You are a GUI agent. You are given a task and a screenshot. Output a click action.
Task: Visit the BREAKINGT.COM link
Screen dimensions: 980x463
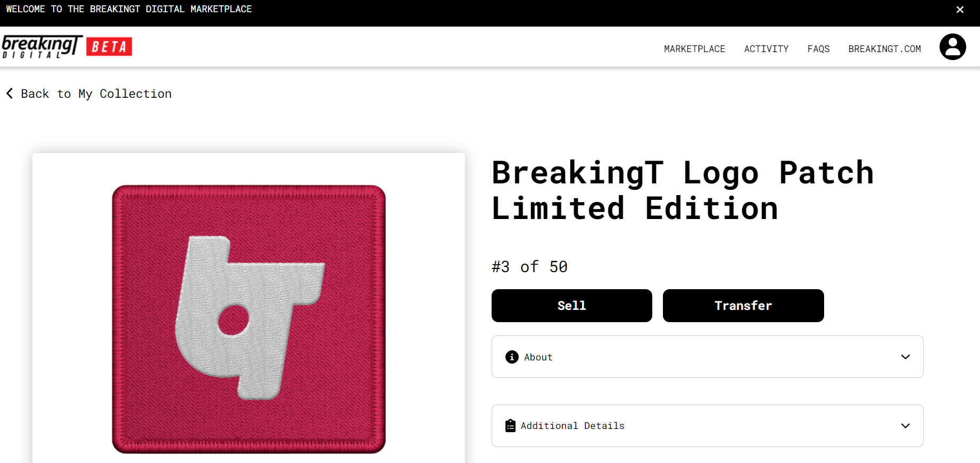point(884,49)
